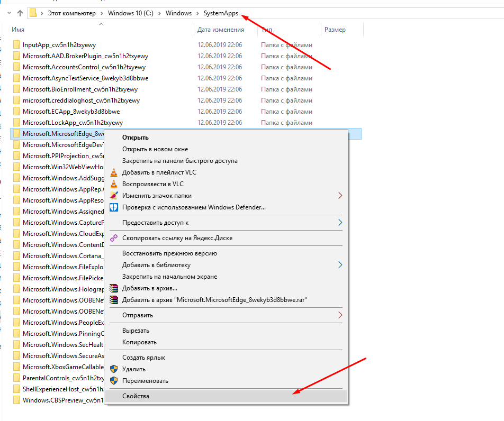The image size is (504, 421).
Task: Click the folder icon of microsoft.creddialoghost
Action: click(x=17, y=100)
